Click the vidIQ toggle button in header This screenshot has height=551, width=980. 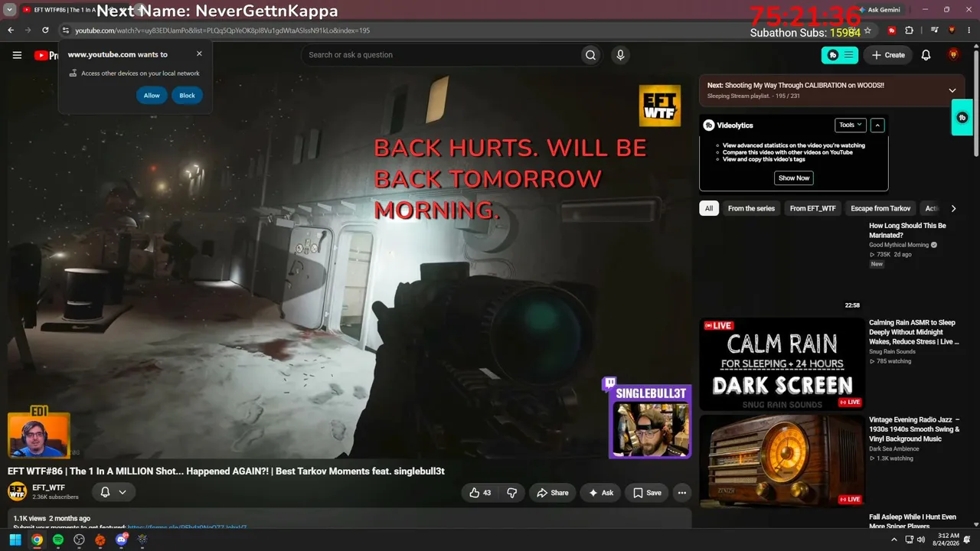pyautogui.click(x=840, y=55)
